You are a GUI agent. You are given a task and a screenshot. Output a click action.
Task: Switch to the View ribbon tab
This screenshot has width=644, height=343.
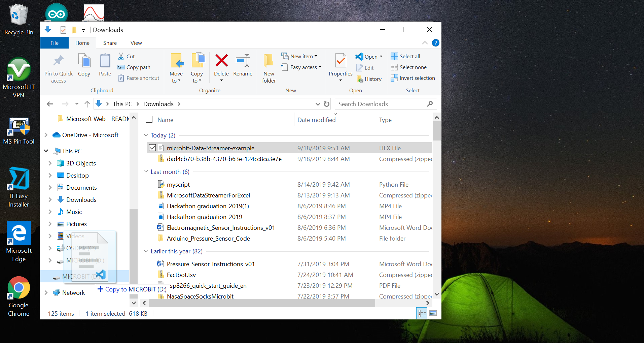pos(136,43)
